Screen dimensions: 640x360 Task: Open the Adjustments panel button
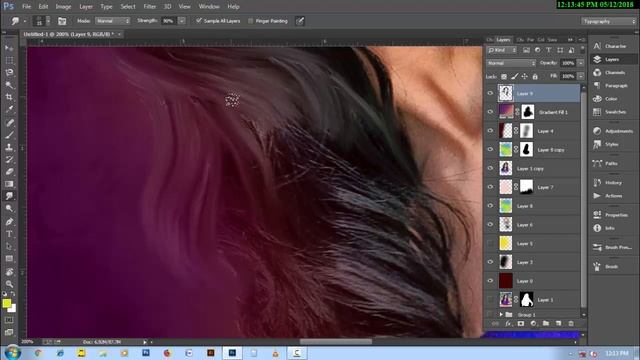(x=613, y=131)
